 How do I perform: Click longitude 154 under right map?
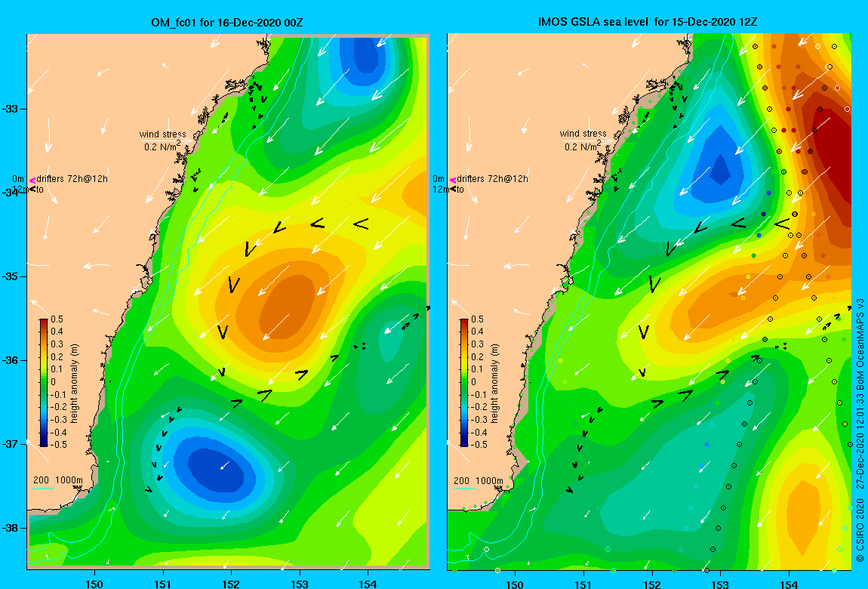(x=788, y=584)
